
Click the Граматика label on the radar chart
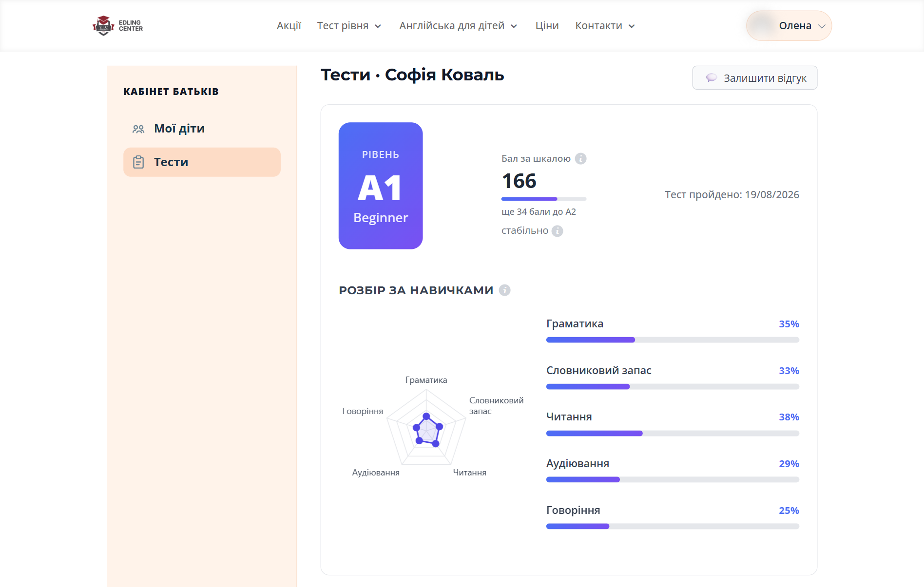click(426, 380)
